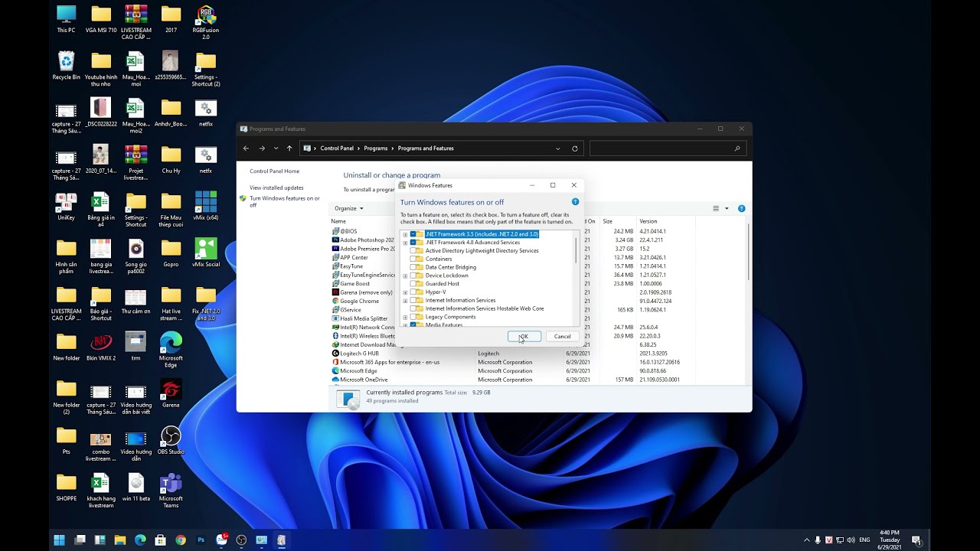Open recent locations dropdown in Programs and Features

(x=276, y=148)
